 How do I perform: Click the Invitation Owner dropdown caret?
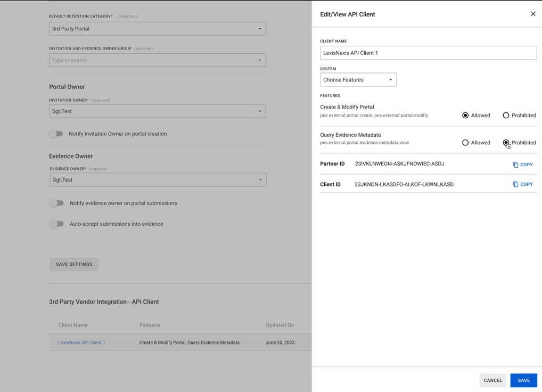point(260,111)
